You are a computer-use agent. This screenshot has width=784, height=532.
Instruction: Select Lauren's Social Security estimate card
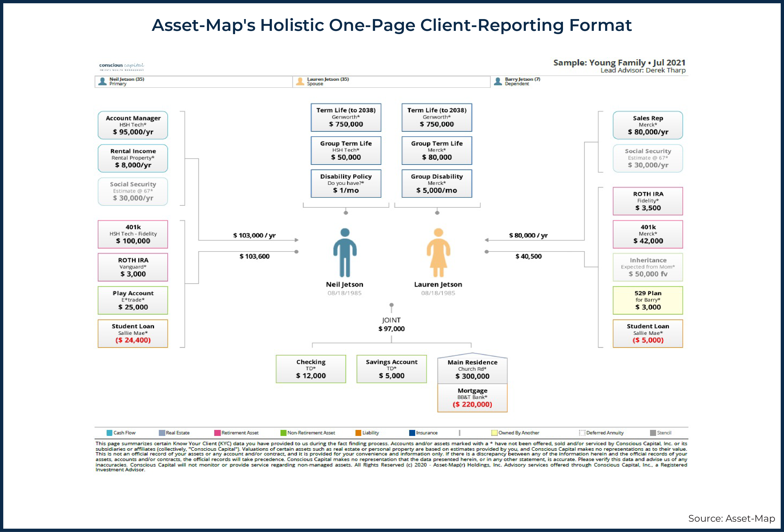pos(648,158)
